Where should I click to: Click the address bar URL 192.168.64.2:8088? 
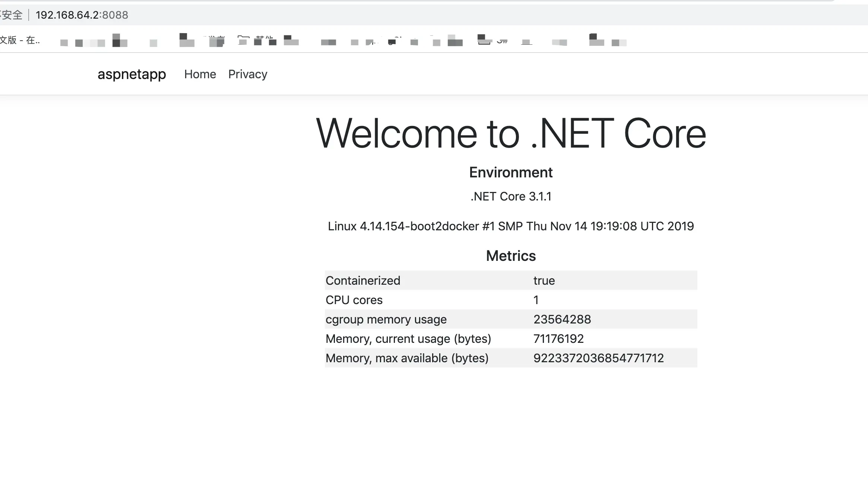point(82,15)
